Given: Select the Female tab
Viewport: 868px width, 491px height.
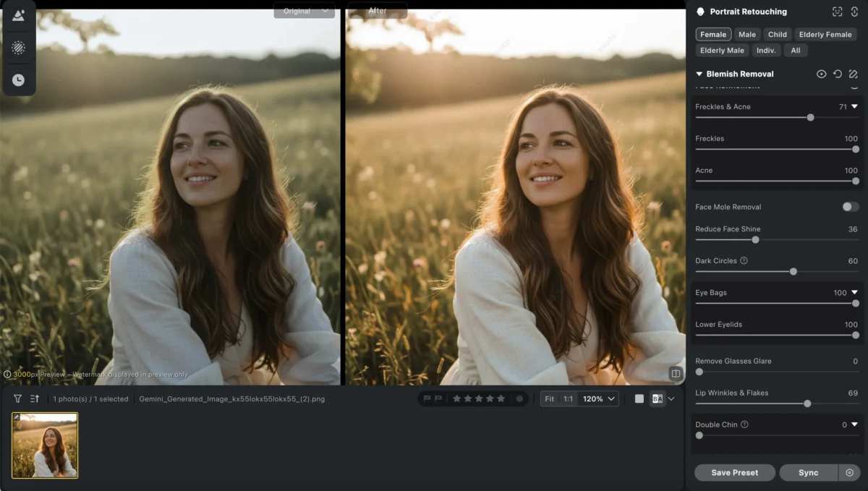Looking at the screenshot, I should (713, 35).
